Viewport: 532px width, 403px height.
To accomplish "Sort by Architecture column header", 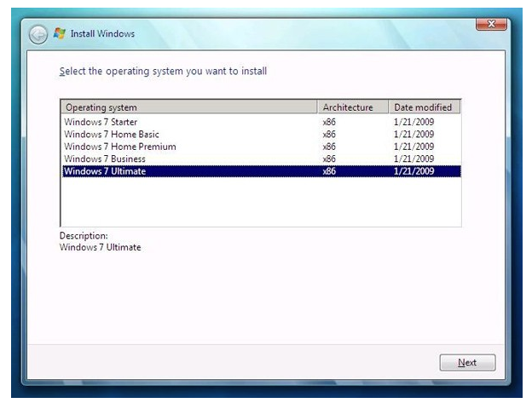I will pos(352,107).
